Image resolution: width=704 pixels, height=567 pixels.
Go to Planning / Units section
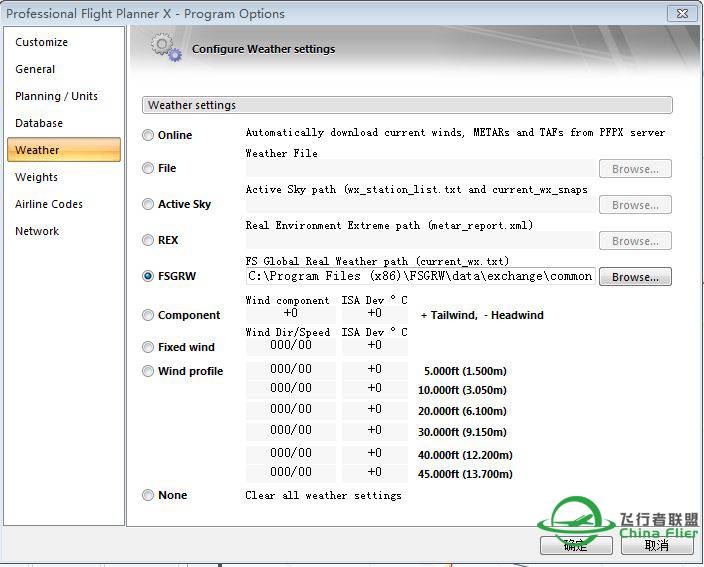coord(56,96)
